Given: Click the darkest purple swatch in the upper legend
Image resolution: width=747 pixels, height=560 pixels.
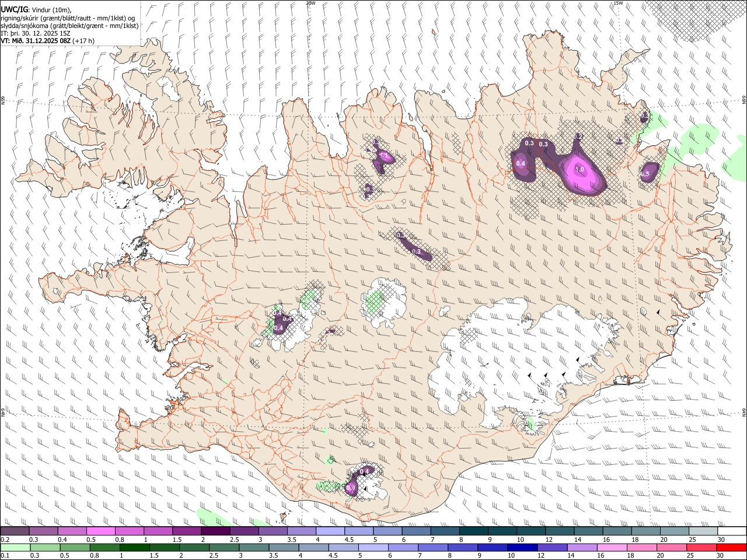Looking at the screenshot, I should point(215,531).
